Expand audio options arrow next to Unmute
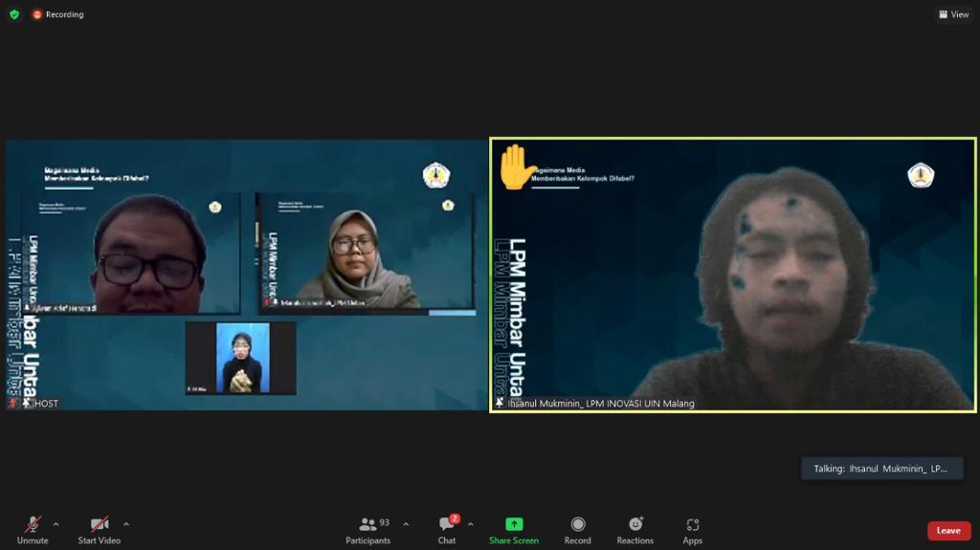Viewport: 980px width, 550px height. click(56, 524)
